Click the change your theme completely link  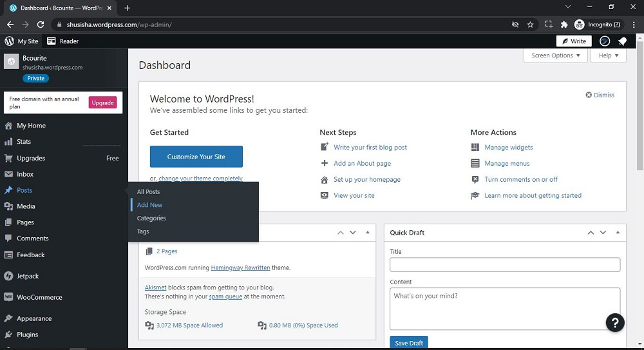coord(200,179)
